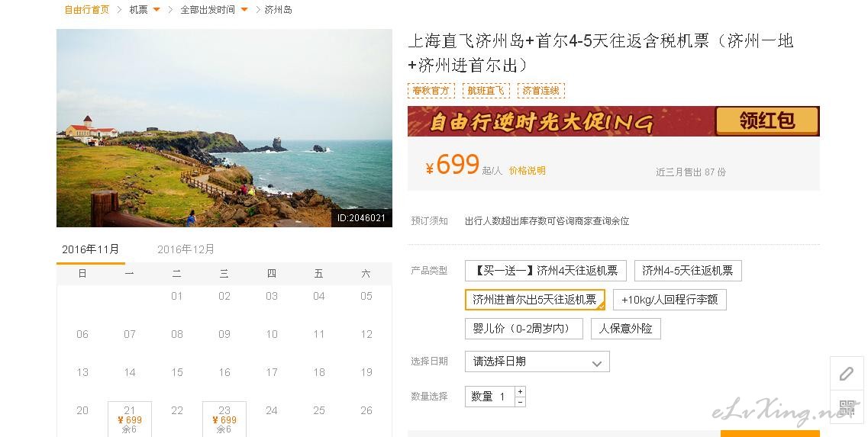Viewport: 868px width, 437px height.
Task: Open the 请选择日期 date dropdown
Action: [x=537, y=361]
